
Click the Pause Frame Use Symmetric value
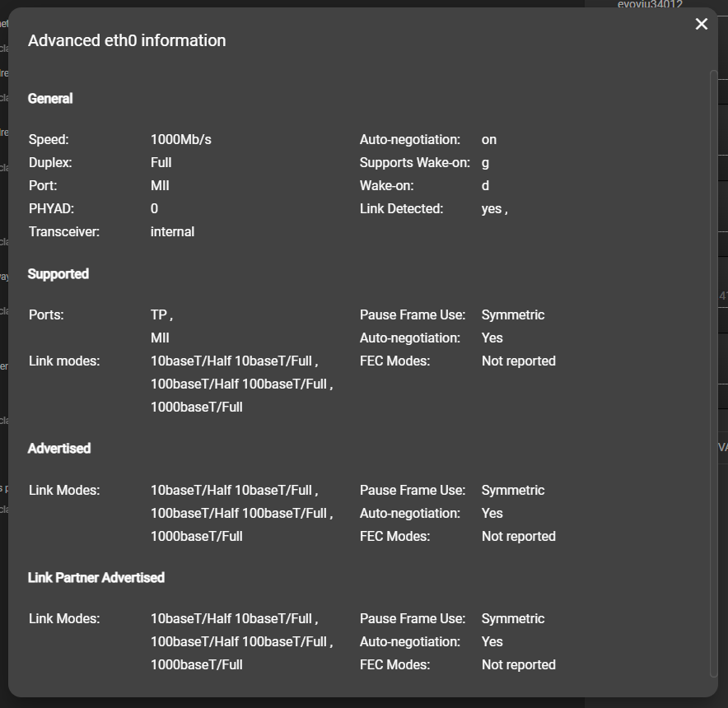click(x=512, y=314)
